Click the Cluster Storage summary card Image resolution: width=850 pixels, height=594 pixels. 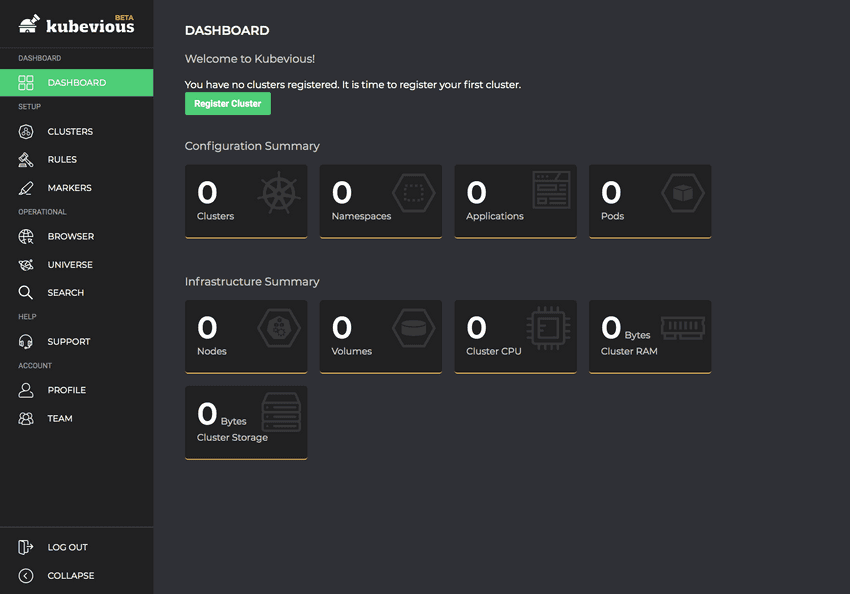(246, 422)
